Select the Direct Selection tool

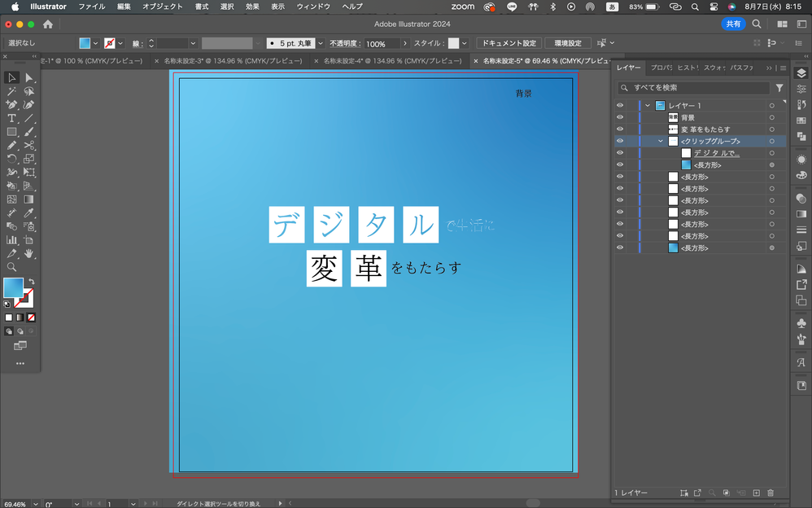tap(29, 78)
